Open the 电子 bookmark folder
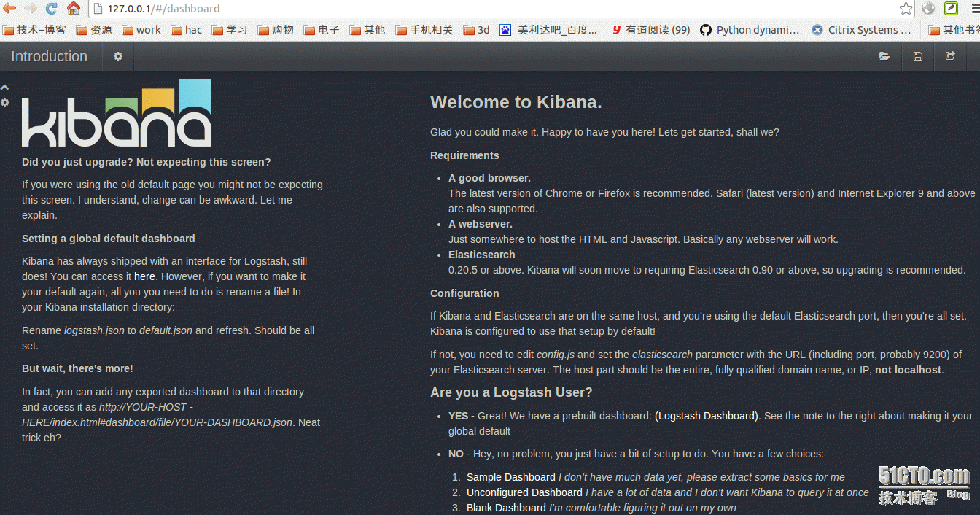 click(x=322, y=30)
